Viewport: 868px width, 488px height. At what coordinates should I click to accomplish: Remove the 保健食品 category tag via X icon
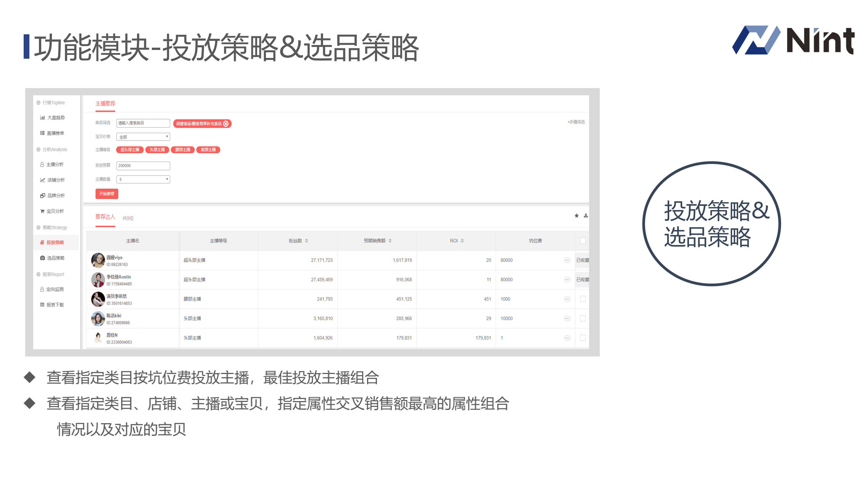pos(226,124)
